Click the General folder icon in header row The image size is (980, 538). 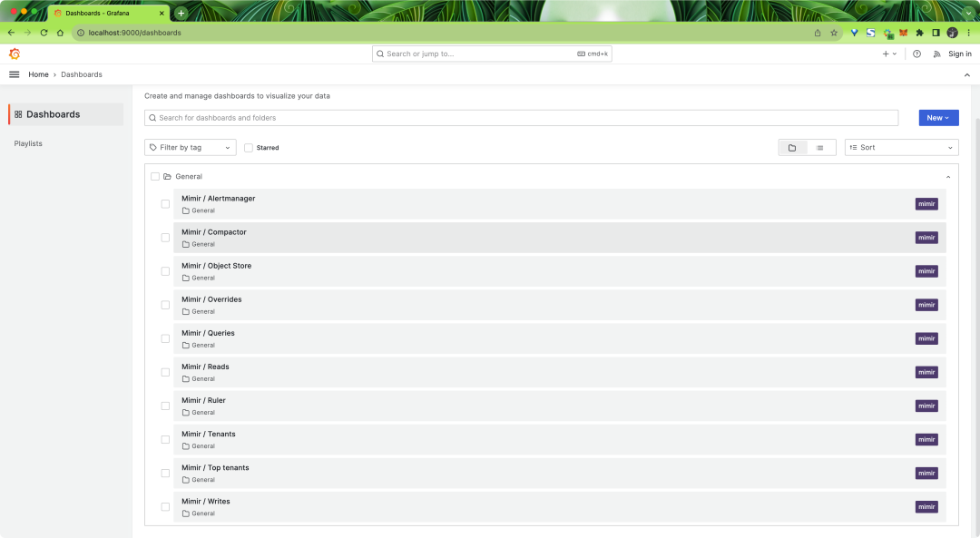(168, 177)
